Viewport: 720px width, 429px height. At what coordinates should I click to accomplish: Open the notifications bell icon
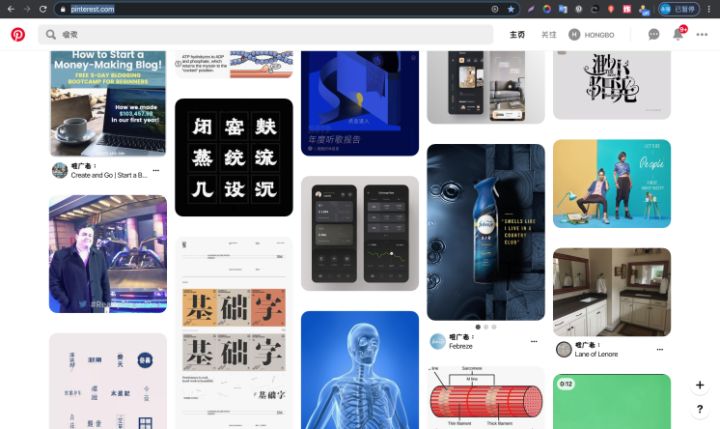678,34
